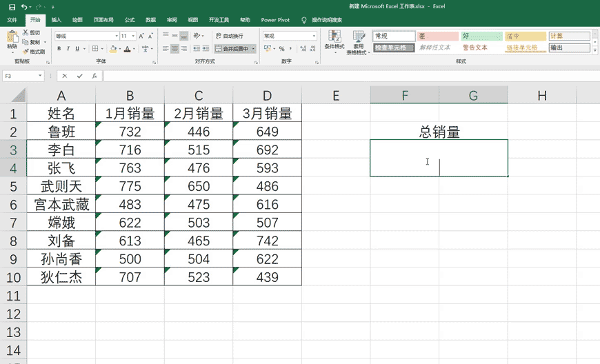This screenshot has height=364, width=600.
Task: Apply the font color A
Action: (128, 48)
